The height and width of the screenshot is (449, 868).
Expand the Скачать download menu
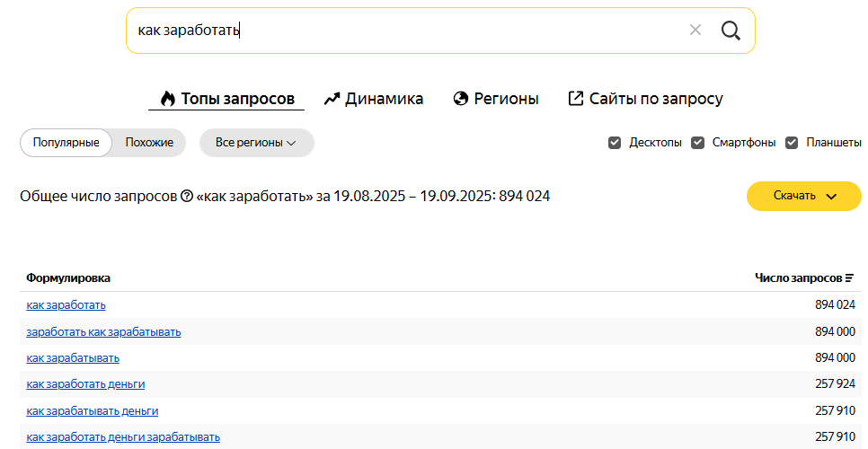coord(804,196)
